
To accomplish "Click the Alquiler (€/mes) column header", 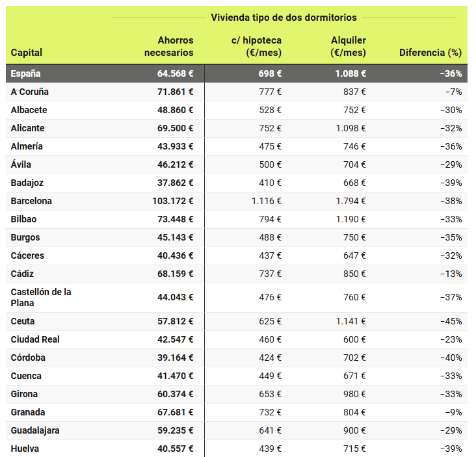I will coord(348,46).
